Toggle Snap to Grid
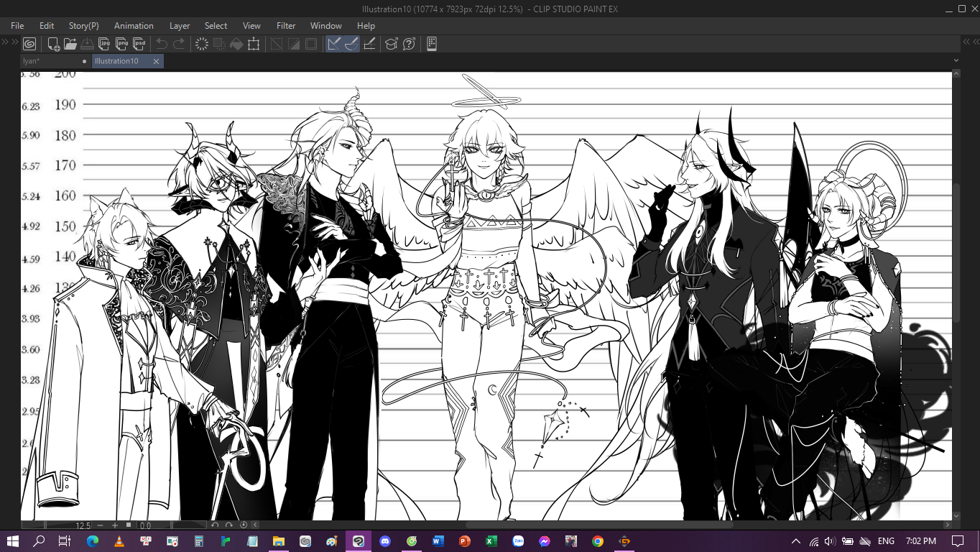This screenshot has width=980, height=552. pyautogui.click(x=369, y=44)
